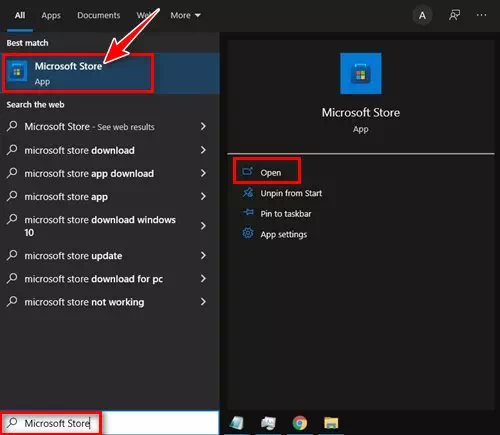Switch to the Documents filter tab

98,15
